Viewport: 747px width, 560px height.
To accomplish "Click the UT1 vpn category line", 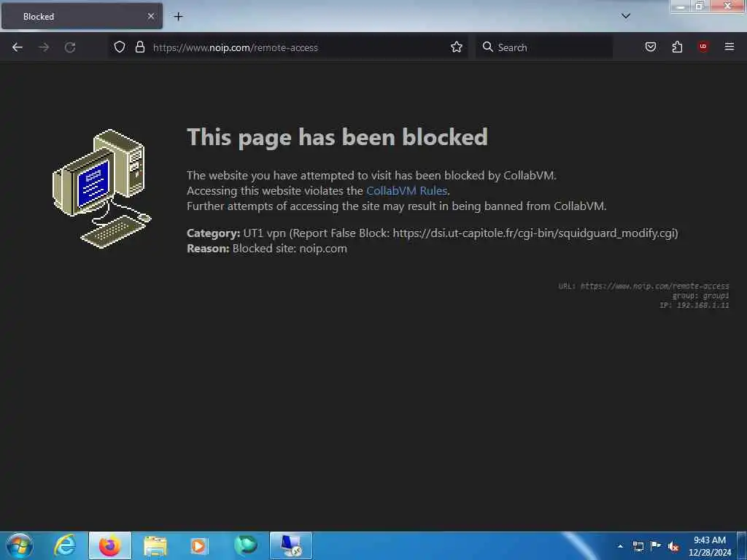I will pyautogui.click(x=432, y=233).
